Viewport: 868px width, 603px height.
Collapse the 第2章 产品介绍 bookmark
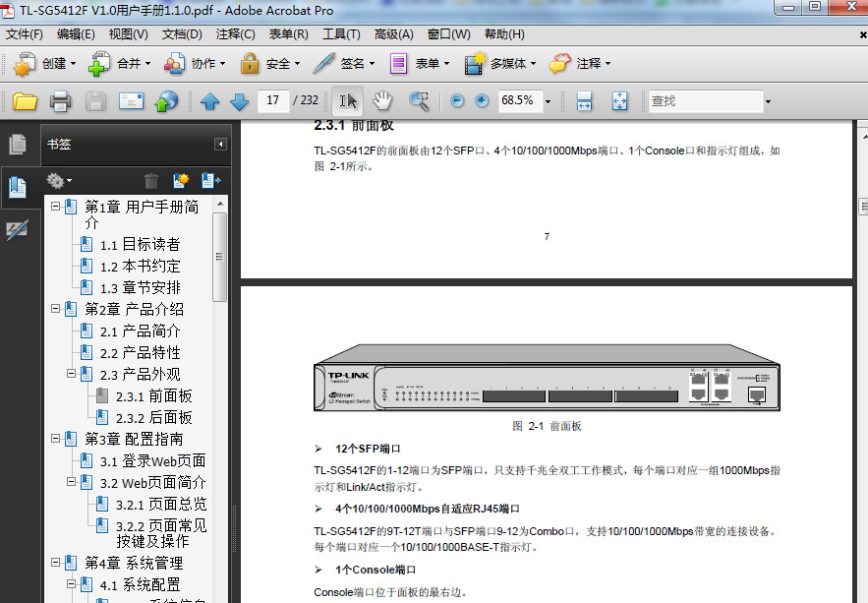[55, 309]
